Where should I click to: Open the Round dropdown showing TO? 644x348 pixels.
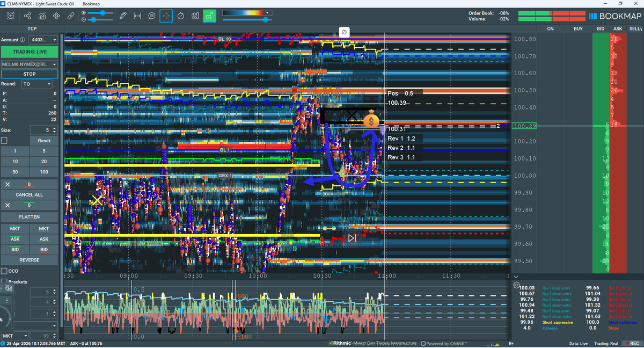point(36,84)
